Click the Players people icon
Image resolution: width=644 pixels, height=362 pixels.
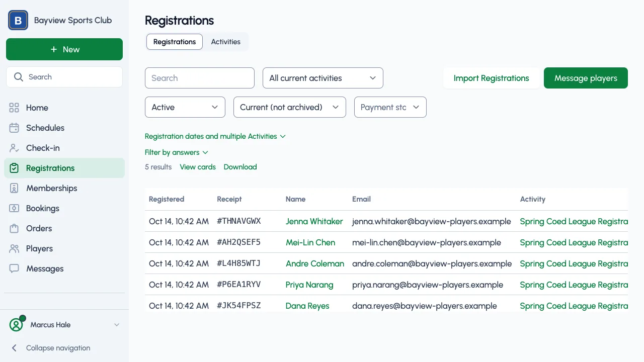[x=14, y=248]
